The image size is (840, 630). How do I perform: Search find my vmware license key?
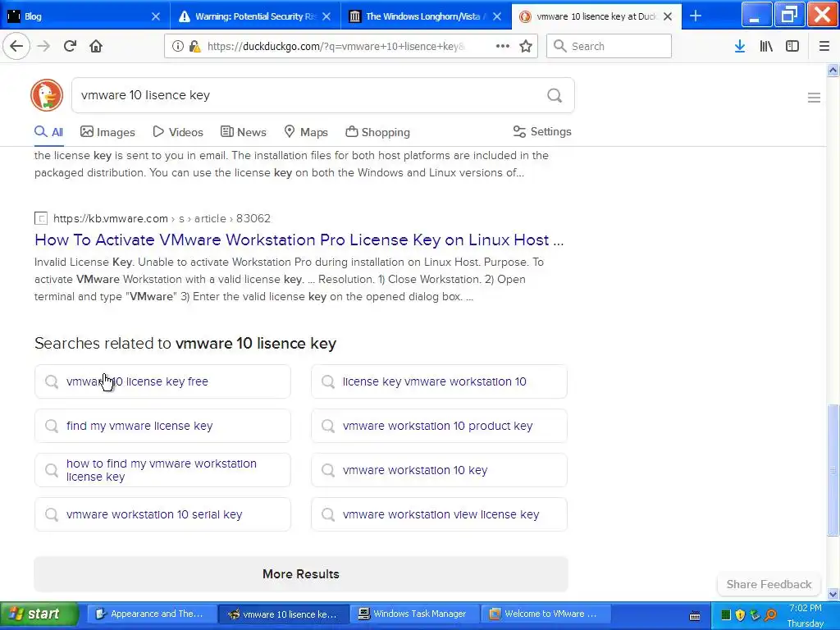tap(163, 426)
